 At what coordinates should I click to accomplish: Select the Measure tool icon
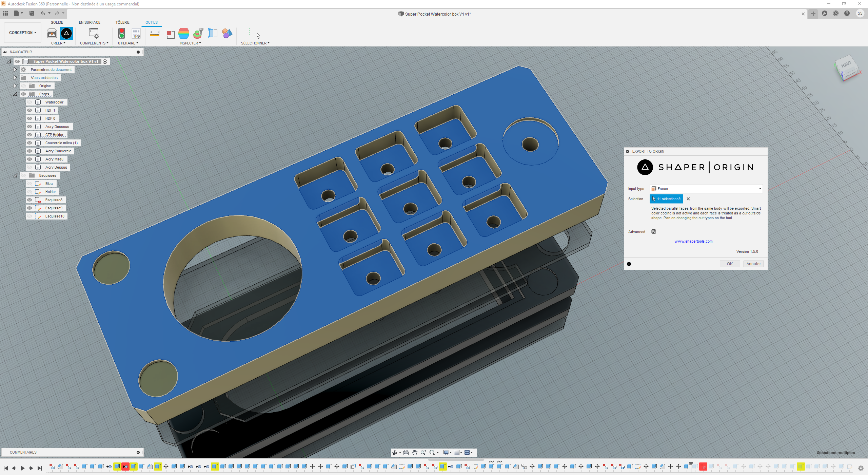coord(154,33)
